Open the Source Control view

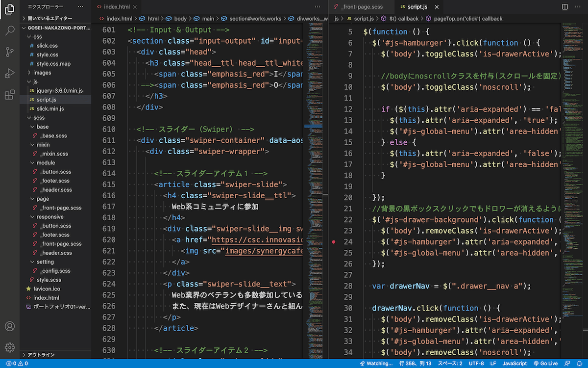coord(10,52)
